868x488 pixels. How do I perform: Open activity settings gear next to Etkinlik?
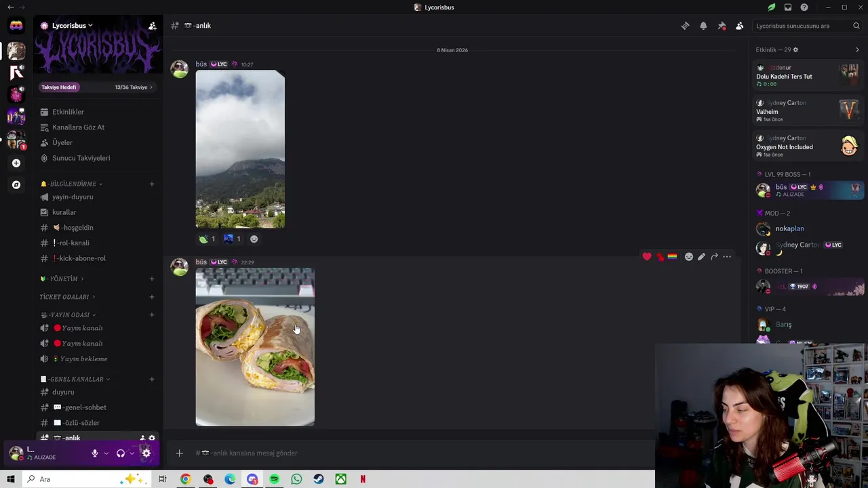795,50
